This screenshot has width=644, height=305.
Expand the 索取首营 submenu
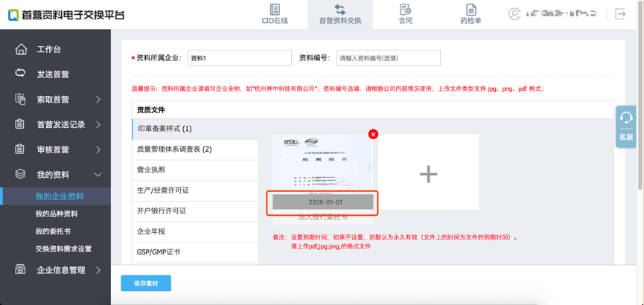(98, 100)
